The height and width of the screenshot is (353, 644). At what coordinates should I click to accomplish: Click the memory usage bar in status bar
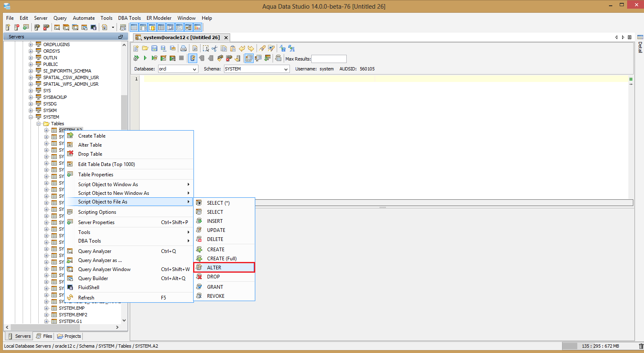pos(600,346)
